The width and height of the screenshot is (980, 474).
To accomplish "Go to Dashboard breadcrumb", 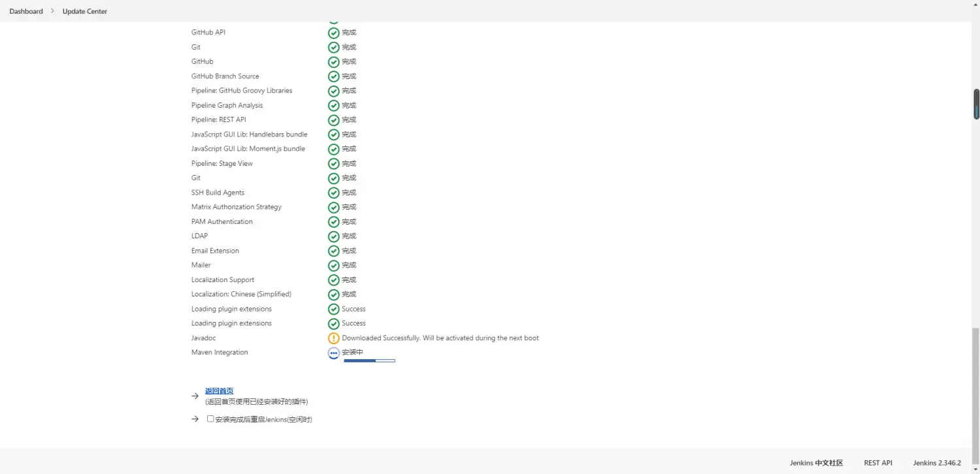I will pos(26,11).
